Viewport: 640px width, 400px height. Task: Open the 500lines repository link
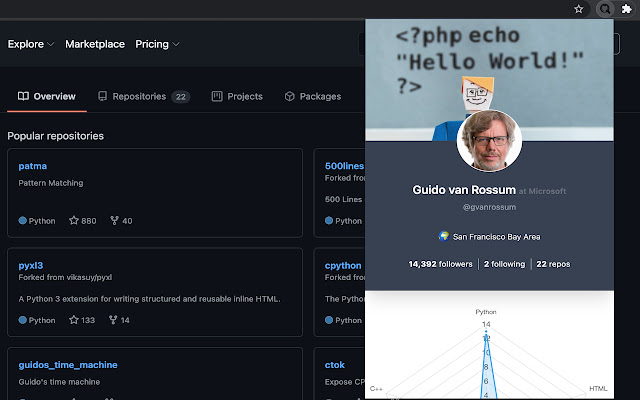pos(344,166)
